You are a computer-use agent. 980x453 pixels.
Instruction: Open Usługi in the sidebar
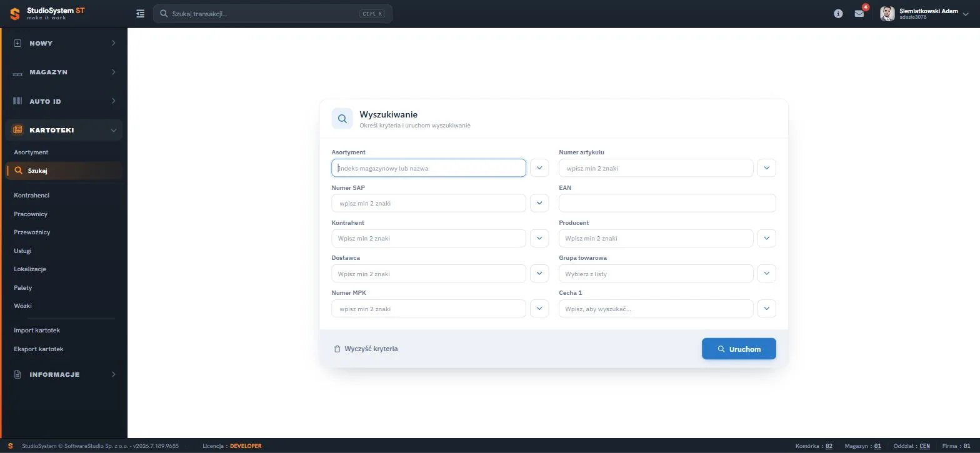tap(22, 251)
